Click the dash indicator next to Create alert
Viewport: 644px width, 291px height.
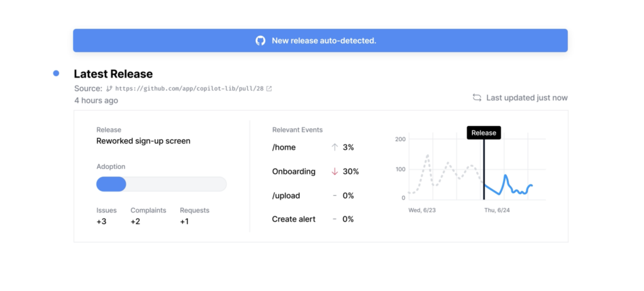point(335,219)
